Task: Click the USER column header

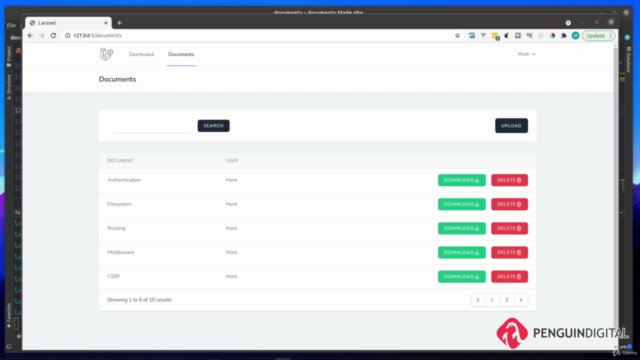Action: [232, 160]
